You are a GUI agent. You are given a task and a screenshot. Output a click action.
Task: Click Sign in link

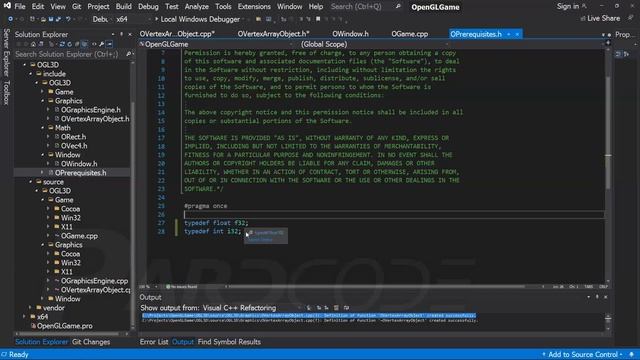(568, 7)
